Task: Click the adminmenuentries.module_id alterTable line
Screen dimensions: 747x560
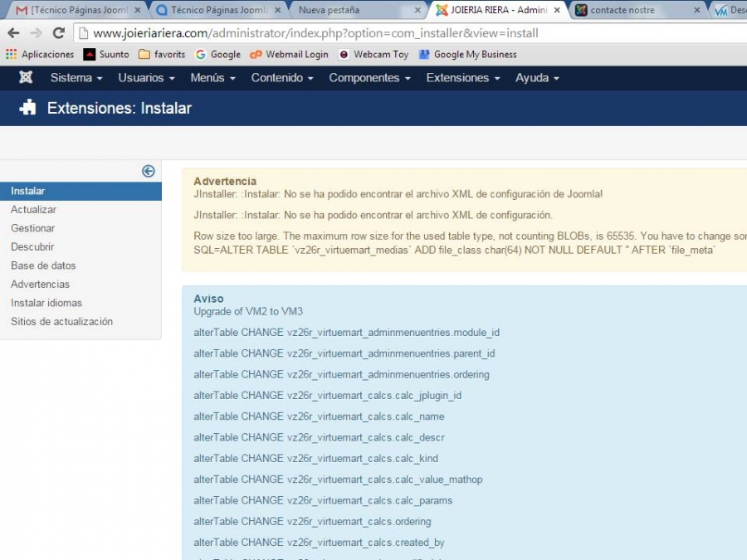Action: click(346, 333)
